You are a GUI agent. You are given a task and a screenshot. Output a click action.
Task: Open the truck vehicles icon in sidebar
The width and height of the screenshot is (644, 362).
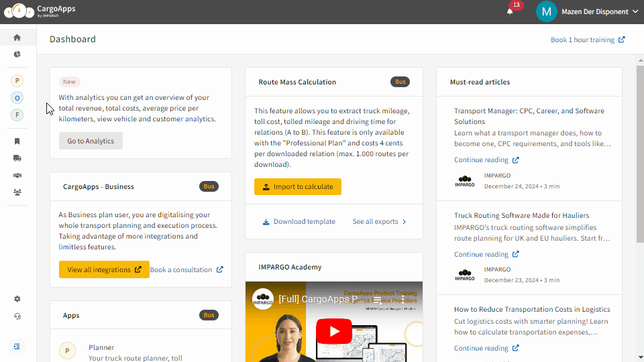(x=17, y=158)
